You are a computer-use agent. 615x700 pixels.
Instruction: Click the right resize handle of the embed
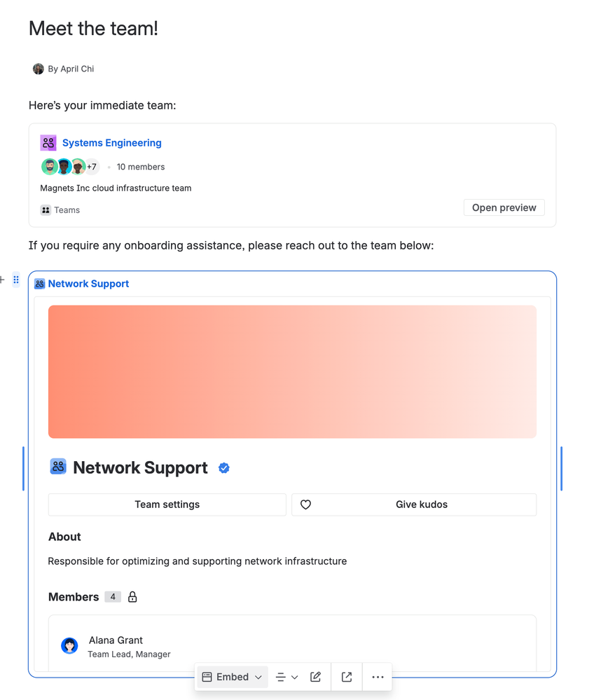562,468
